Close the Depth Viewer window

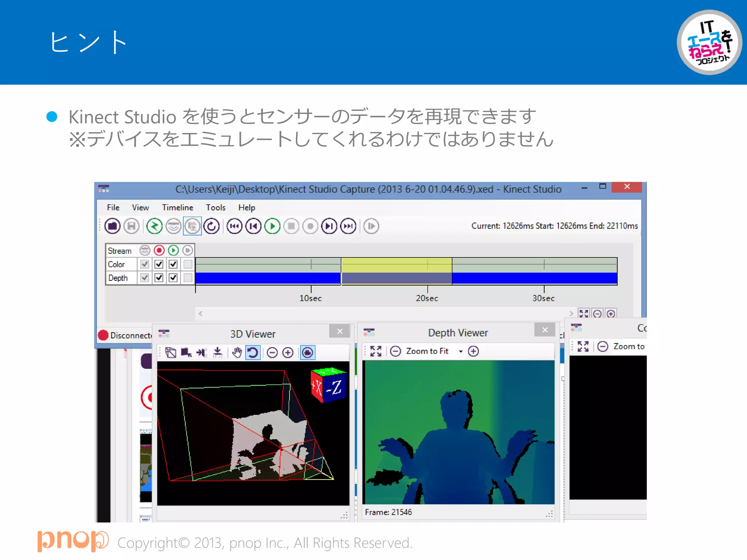point(545,330)
